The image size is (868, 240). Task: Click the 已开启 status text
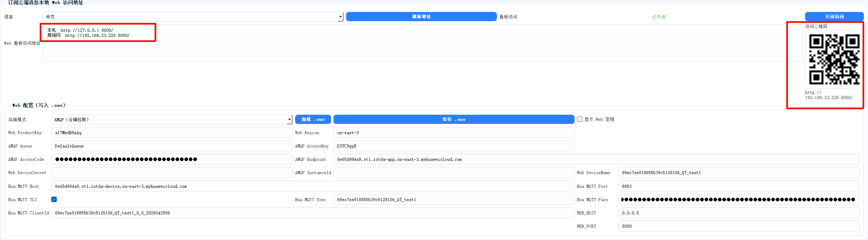point(659,17)
